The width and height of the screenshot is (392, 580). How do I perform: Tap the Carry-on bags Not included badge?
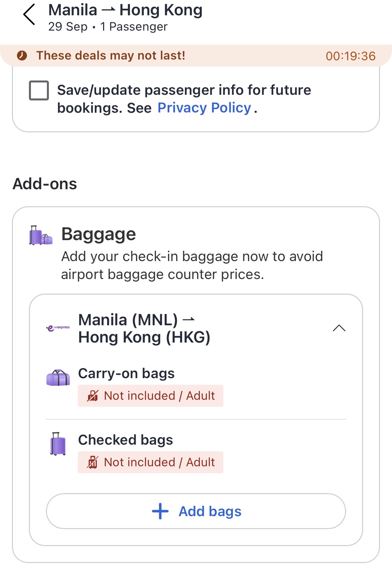pos(151,396)
